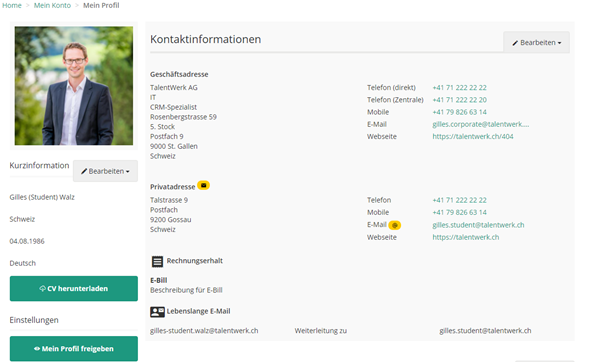605x362 pixels.
Task: Click the Lebenslange E-Mail contact card icon
Action: click(x=157, y=312)
